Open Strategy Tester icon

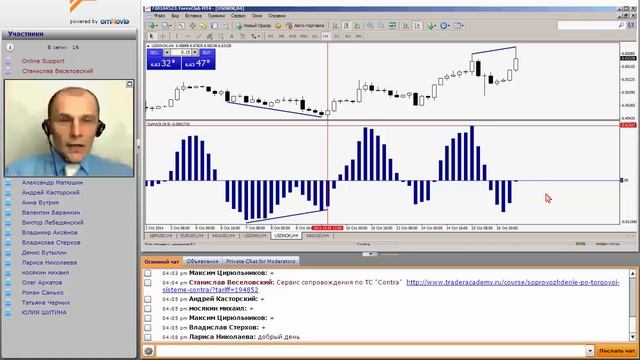pos(225,26)
